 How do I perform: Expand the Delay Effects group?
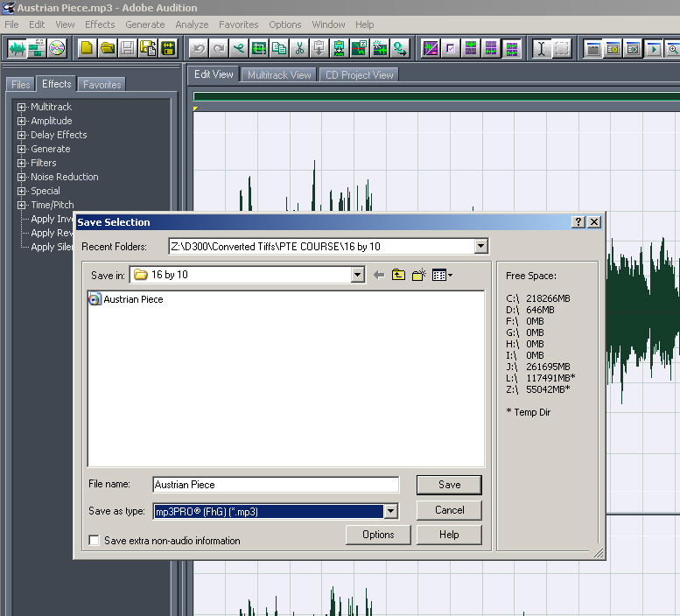(x=21, y=135)
